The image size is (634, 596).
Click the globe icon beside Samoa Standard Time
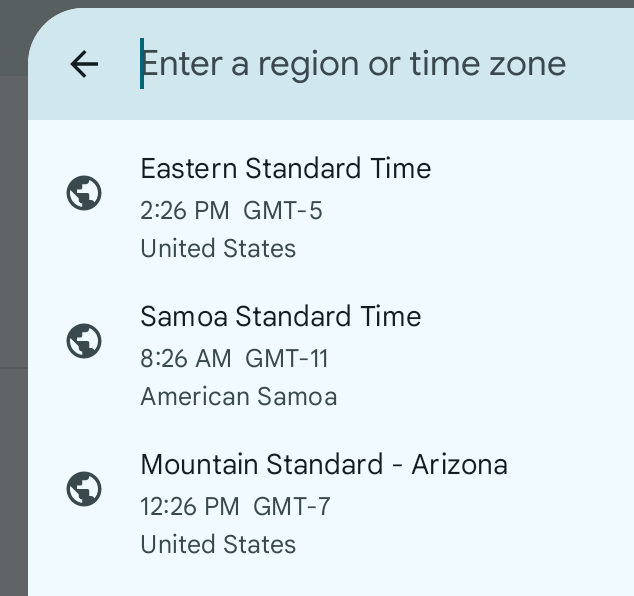click(x=84, y=341)
